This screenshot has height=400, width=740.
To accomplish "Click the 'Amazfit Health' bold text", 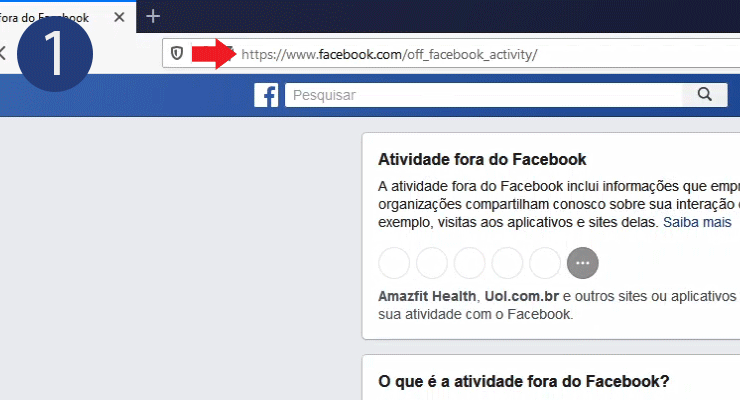I will coord(427,296).
